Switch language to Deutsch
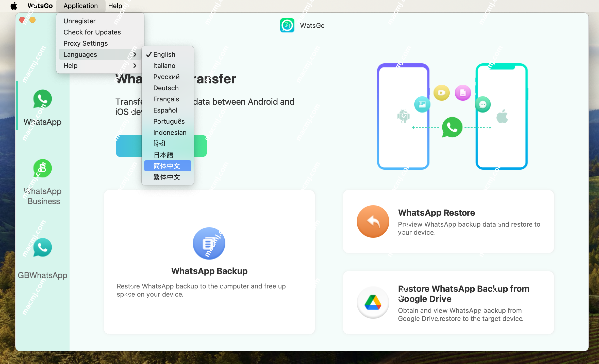Viewport: 599px width, 364px height. pos(168,88)
